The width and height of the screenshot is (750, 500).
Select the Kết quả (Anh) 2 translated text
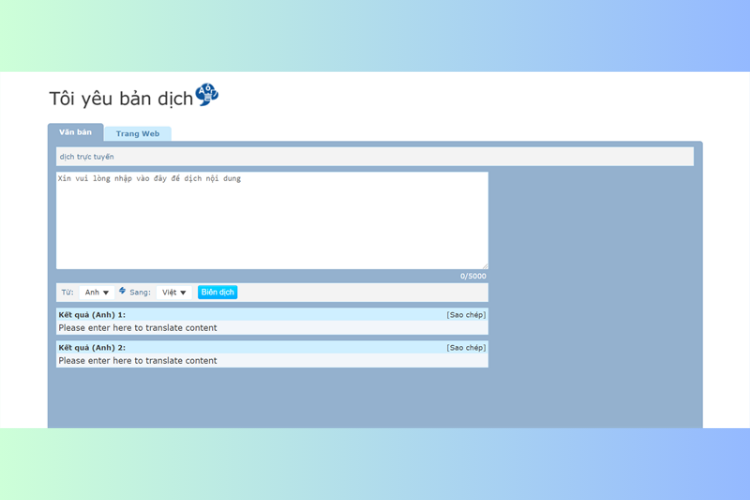pos(138,361)
